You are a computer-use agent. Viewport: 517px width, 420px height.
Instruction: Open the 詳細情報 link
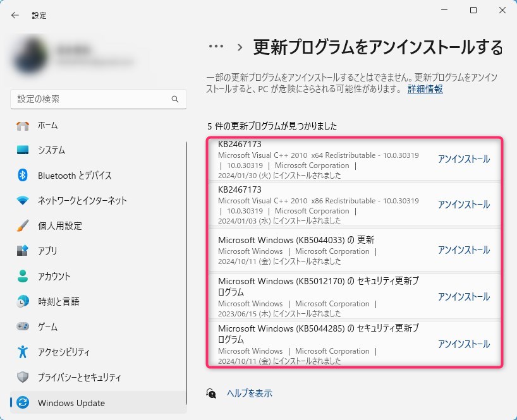coord(425,89)
